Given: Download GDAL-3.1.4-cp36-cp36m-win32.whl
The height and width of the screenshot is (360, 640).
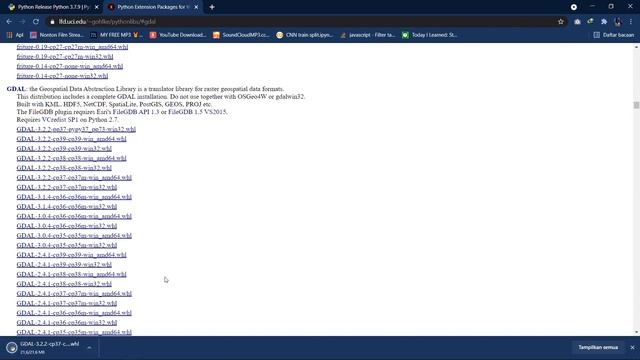Looking at the screenshot, I should click(x=67, y=207).
